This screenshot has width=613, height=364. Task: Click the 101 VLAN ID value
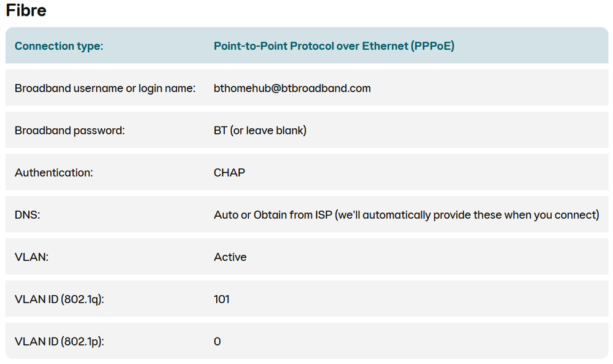222,300
